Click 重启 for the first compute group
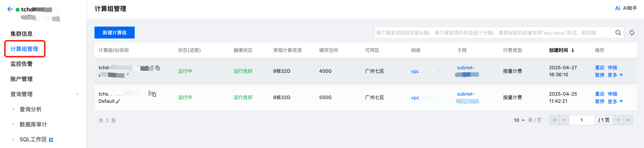This screenshot has height=148, width=644. click(x=600, y=68)
